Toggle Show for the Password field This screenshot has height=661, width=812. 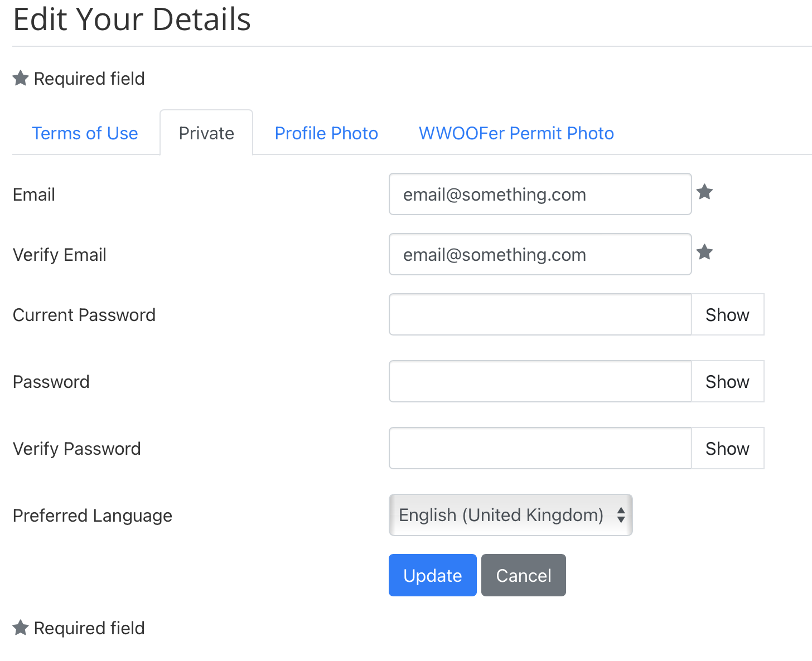[727, 381]
